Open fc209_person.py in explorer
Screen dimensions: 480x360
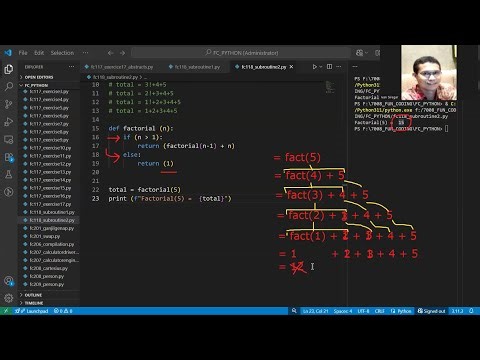pyautogui.click(x=46, y=284)
